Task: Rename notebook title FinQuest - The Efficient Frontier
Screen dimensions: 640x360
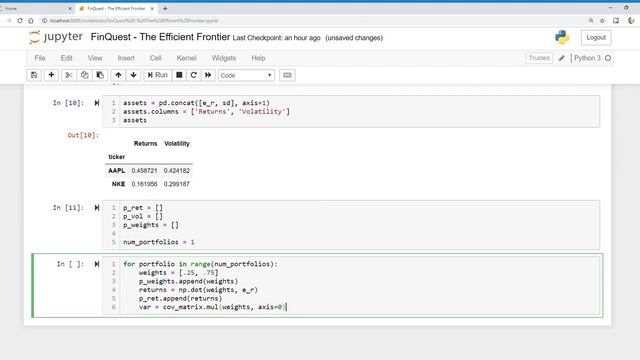Action: 160,37
